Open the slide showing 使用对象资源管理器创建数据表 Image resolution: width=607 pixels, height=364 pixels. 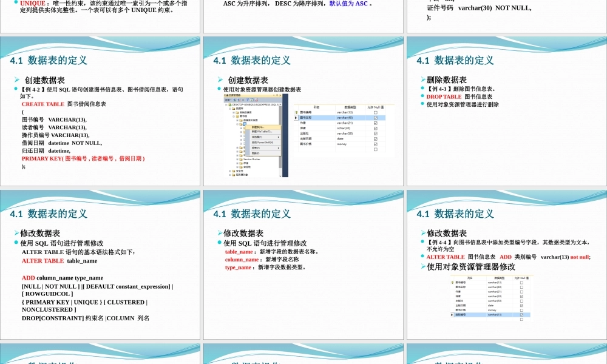(303, 112)
